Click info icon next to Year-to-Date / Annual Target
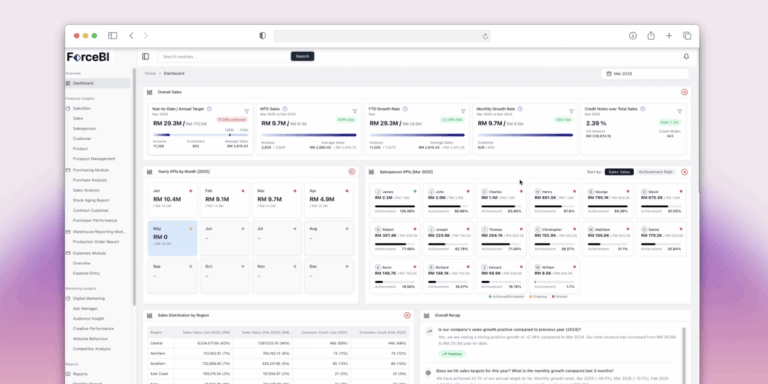This screenshot has height=384, width=768. pos(209,109)
